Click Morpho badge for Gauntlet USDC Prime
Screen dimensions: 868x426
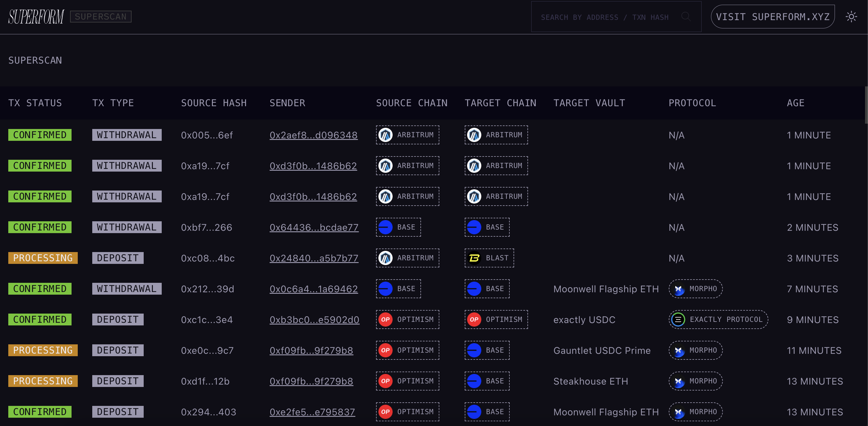tap(695, 350)
